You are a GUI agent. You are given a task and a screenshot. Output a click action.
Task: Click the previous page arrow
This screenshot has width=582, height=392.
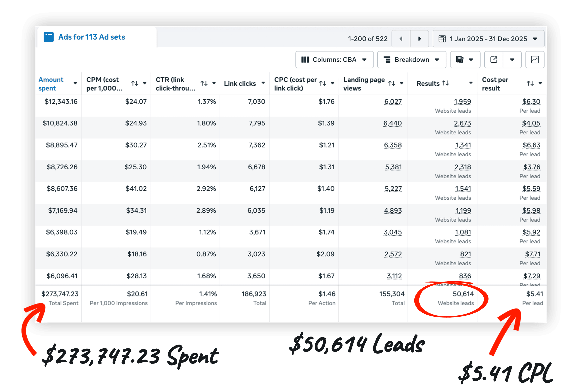401,39
